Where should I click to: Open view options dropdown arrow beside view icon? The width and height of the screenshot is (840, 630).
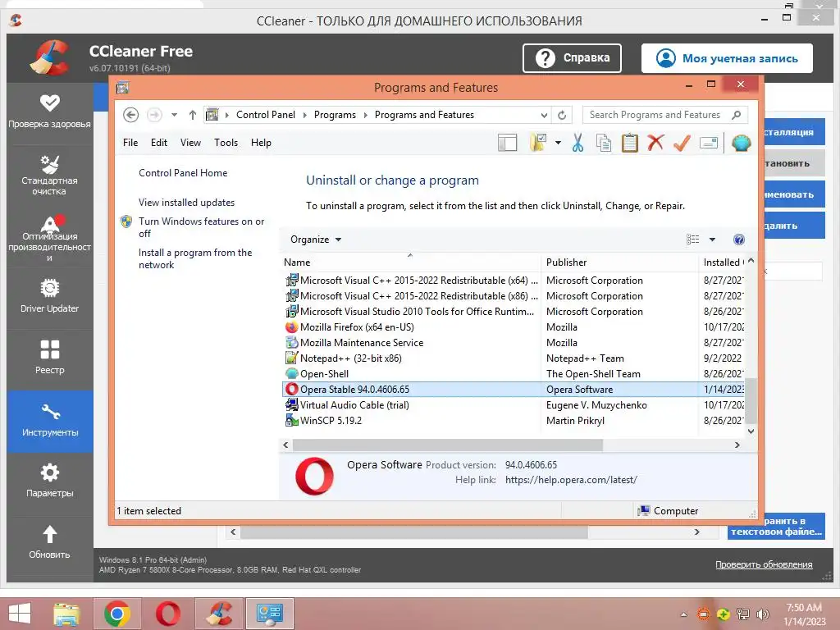click(712, 240)
